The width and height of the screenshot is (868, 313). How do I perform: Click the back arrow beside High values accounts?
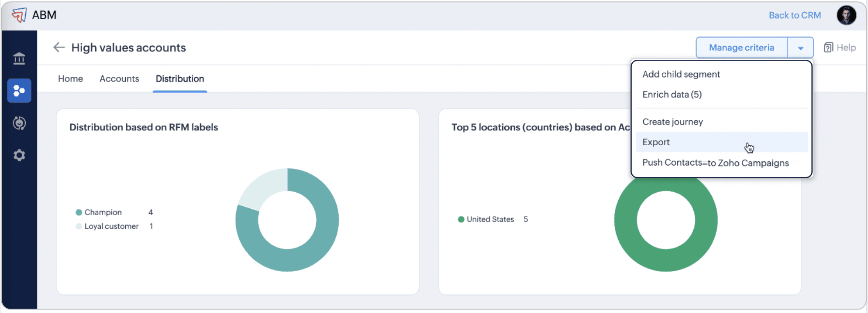coord(59,48)
